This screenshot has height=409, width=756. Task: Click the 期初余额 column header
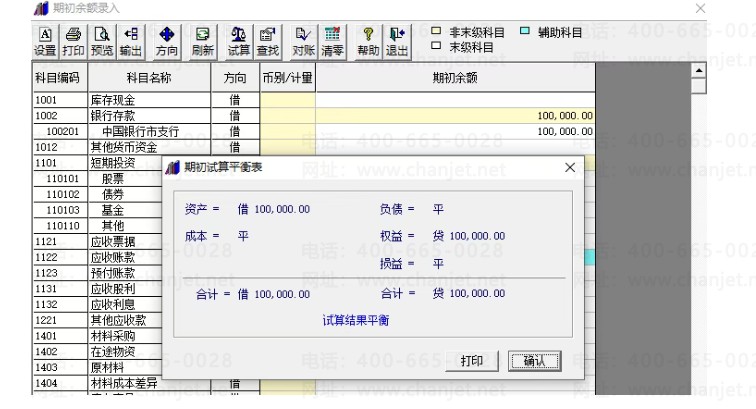(455, 78)
